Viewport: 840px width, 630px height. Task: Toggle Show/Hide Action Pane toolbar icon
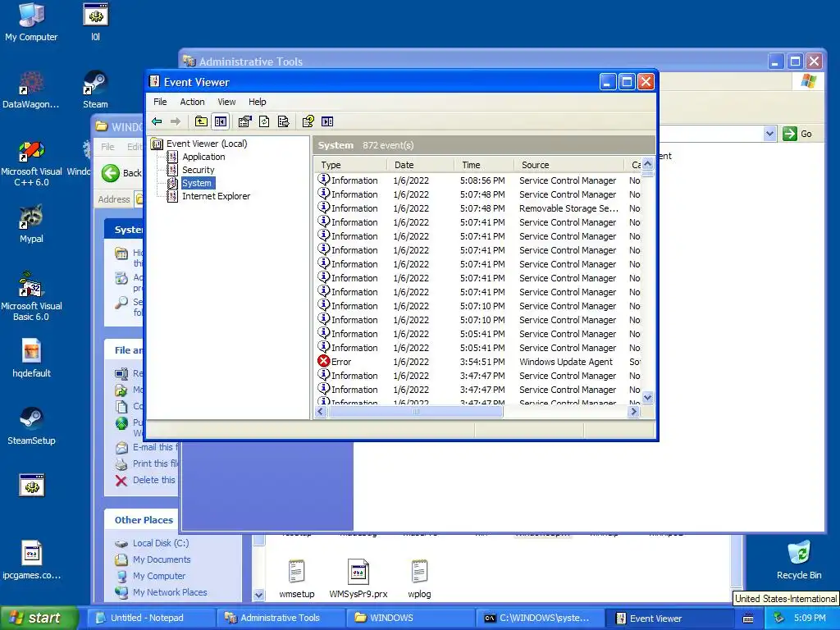[327, 121]
